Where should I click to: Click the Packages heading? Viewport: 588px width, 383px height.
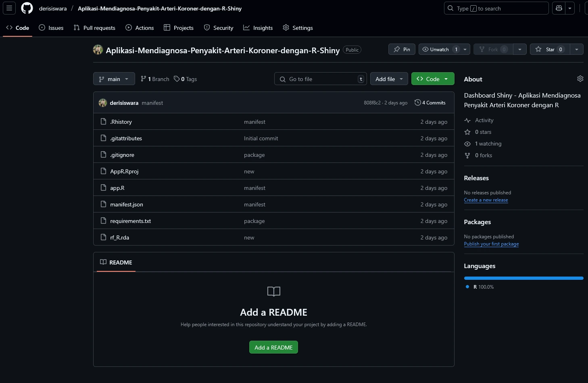coord(477,222)
